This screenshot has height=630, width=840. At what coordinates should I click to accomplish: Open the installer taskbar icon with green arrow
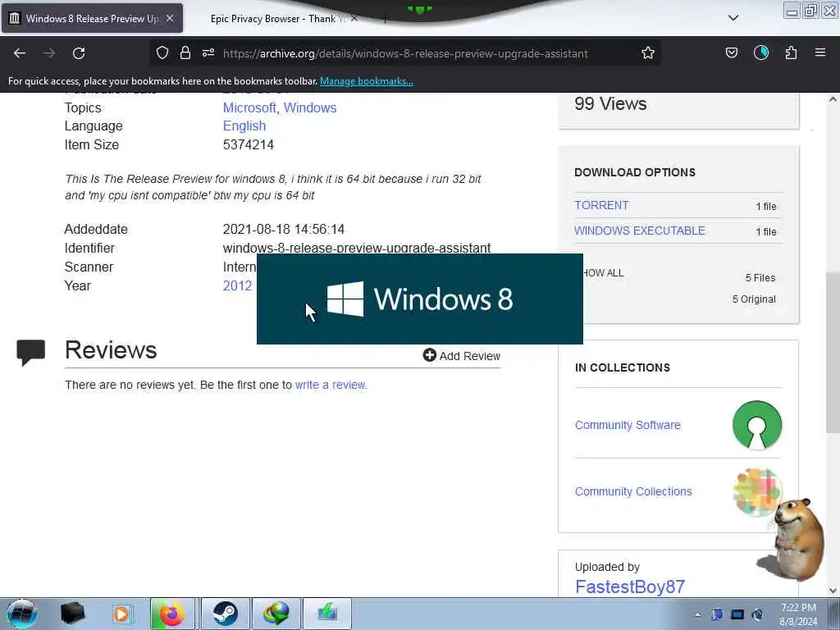click(x=327, y=614)
